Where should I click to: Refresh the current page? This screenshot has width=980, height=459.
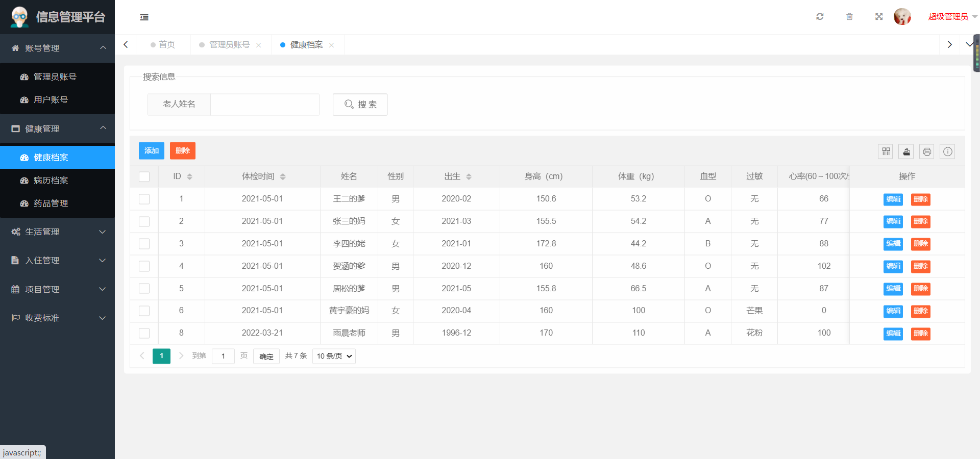(820, 16)
